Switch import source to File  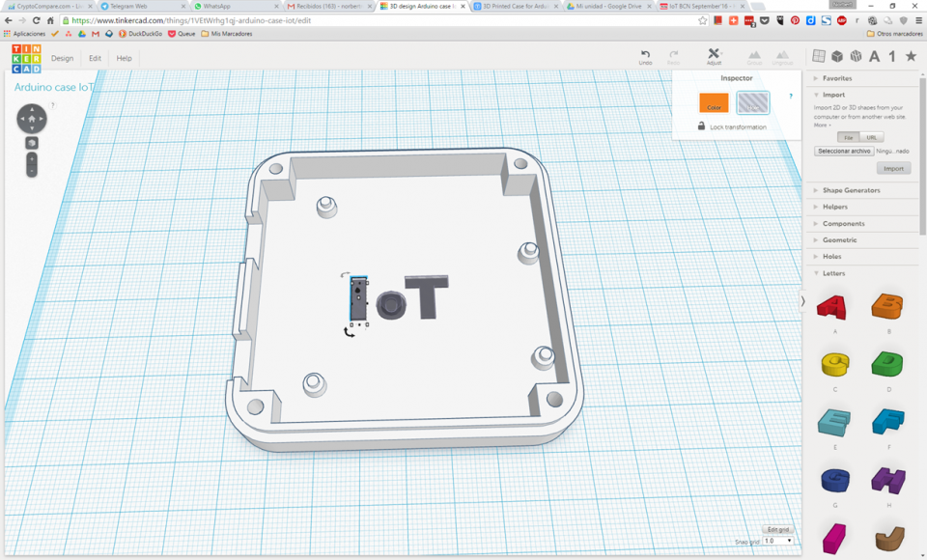click(x=849, y=137)
